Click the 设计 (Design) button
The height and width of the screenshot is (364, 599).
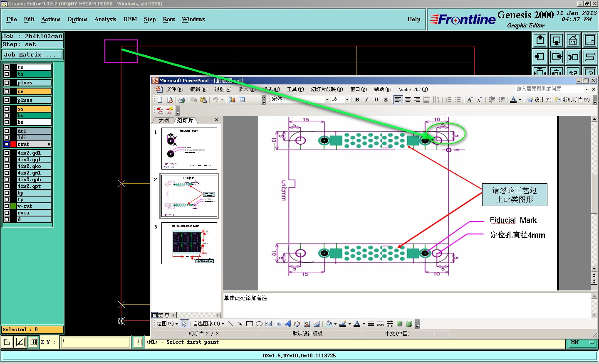(540, 100)
